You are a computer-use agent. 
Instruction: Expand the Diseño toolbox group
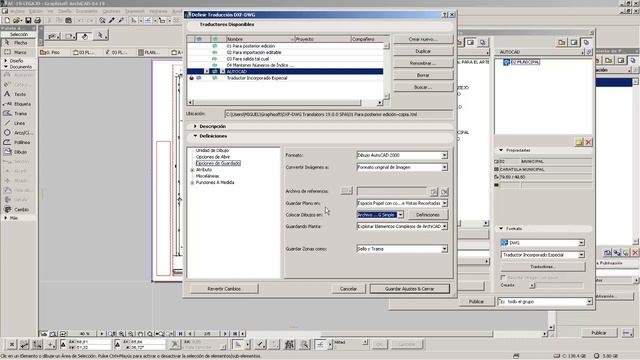[x=6, y=60]
